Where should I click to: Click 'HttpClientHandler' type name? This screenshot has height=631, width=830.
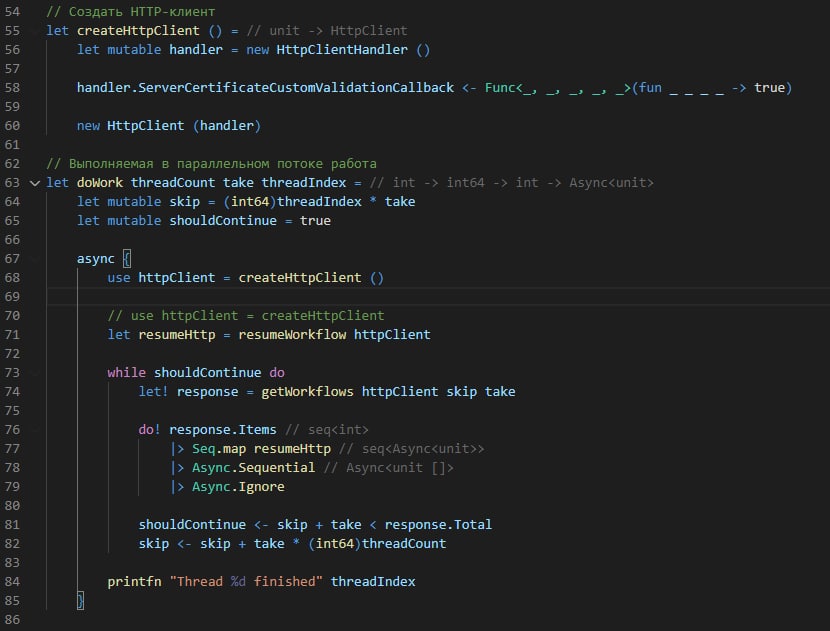click(342, 50)
